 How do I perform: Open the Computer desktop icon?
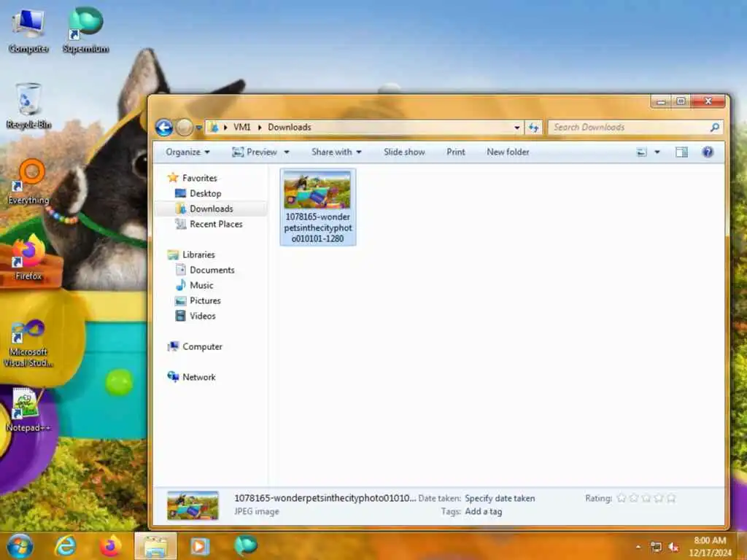pos(28,31)
